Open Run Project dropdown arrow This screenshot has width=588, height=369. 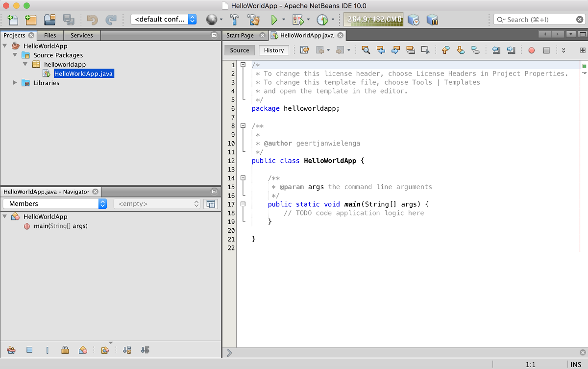pyautogui.click(x=284, y=20)
